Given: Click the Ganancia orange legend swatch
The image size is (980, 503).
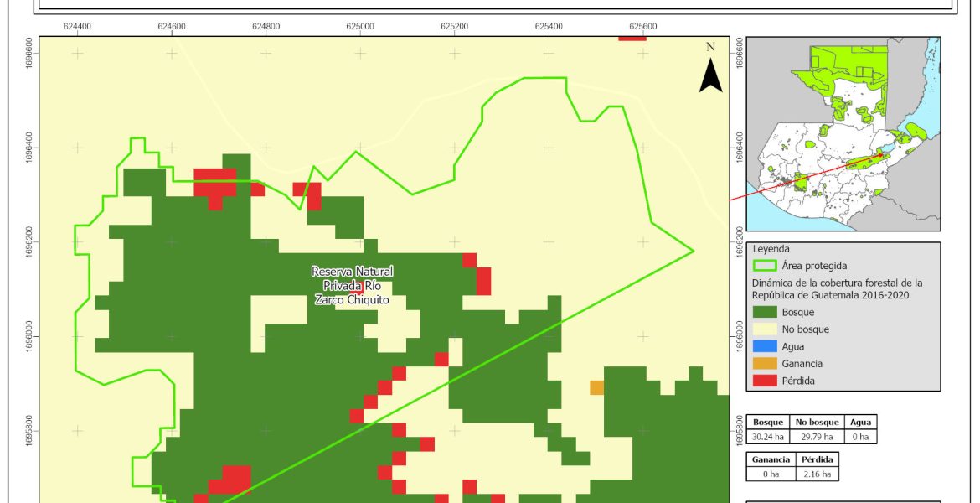Looking at the screenshot, I should click(x=764, y=364).
